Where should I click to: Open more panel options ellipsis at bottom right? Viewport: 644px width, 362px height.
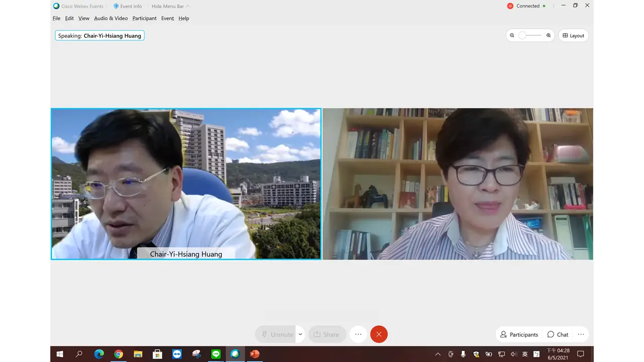coord(581,334)
